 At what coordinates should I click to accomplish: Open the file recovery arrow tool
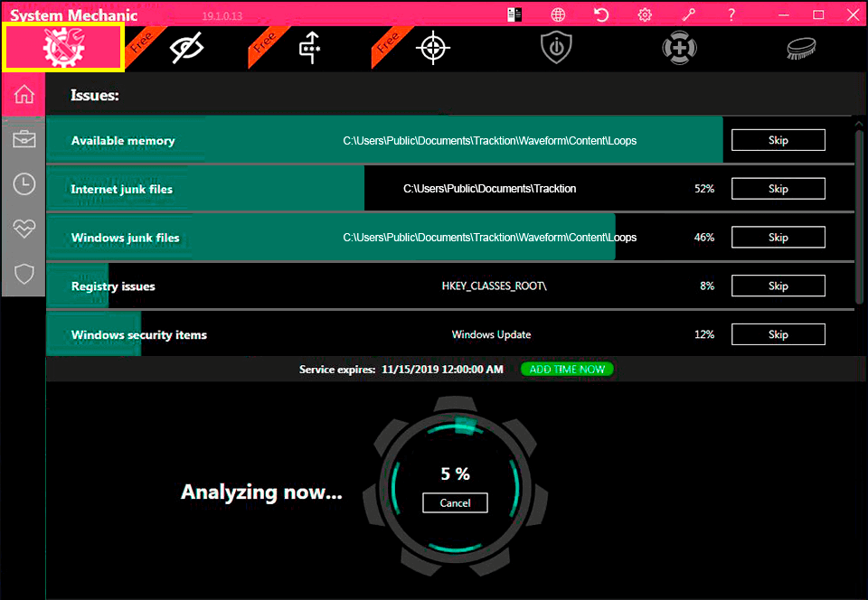[309, 47]
